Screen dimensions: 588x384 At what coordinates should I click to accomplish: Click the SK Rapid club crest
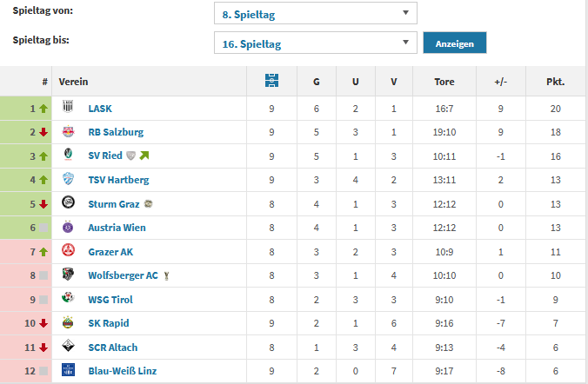click(x=68, y=323)
